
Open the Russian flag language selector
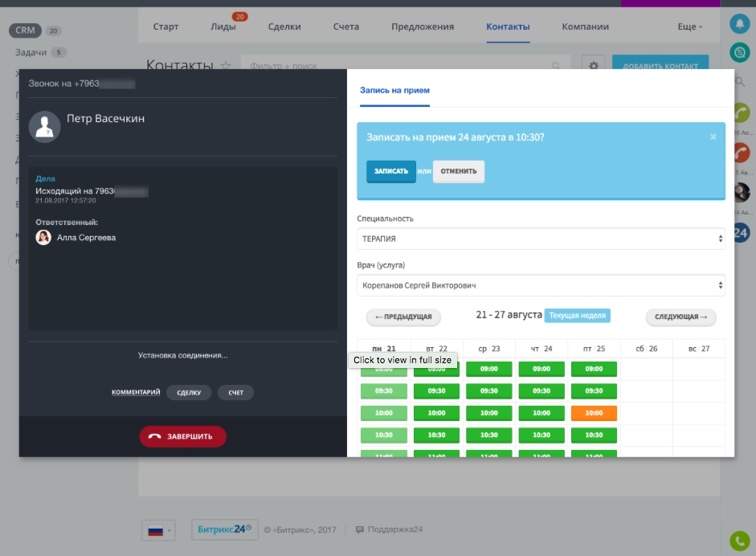(158, 530)
